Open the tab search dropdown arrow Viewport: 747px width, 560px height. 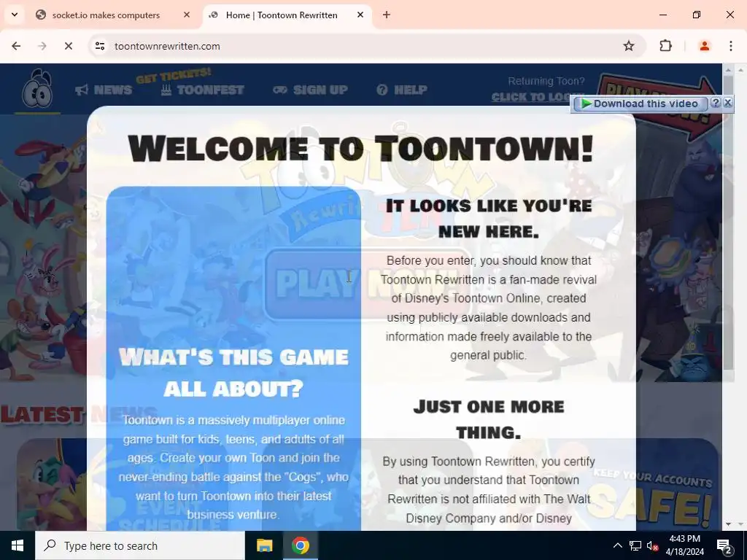[15, 15]
